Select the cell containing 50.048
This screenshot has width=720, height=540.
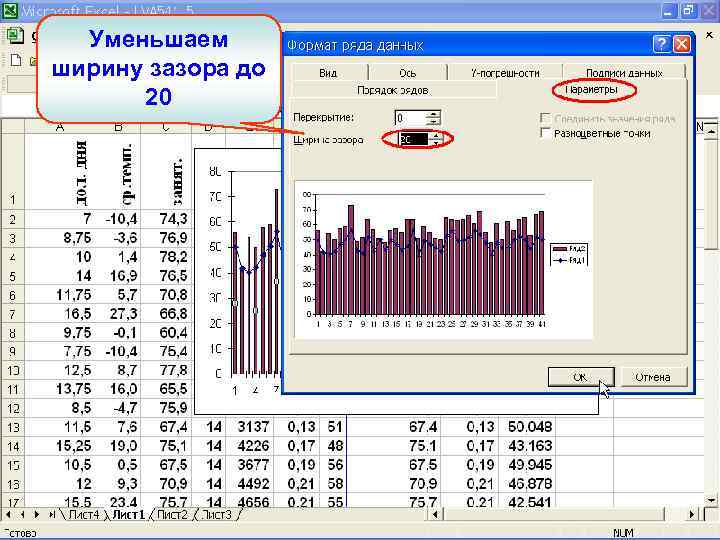pos(528,427)
